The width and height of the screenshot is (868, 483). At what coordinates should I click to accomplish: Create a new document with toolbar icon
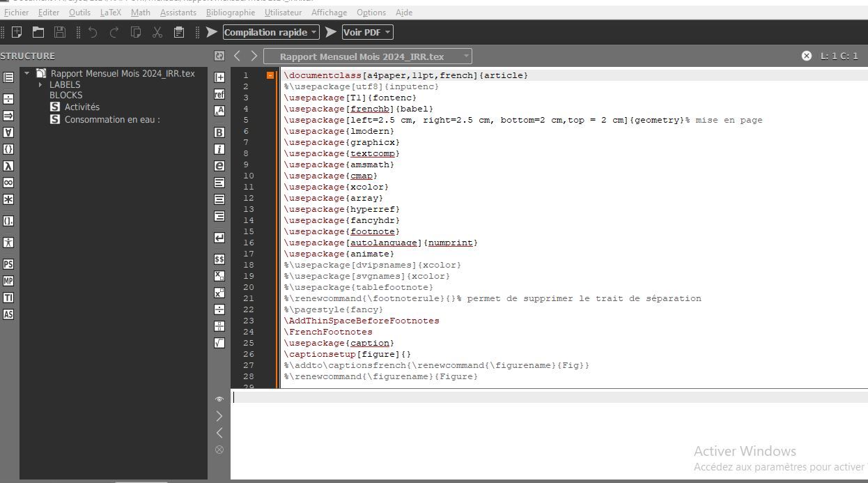point(17,32)
